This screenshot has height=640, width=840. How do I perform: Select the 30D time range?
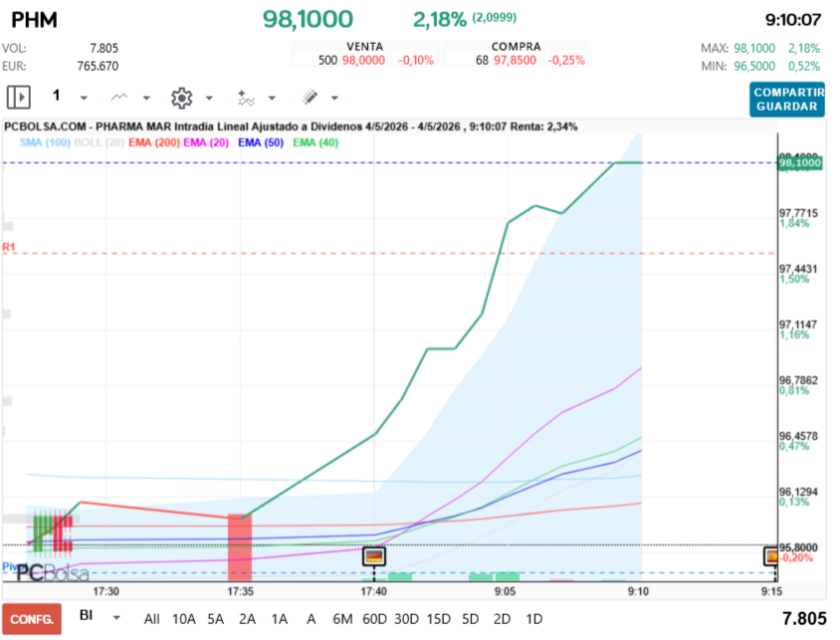click(x=407, y=619)
